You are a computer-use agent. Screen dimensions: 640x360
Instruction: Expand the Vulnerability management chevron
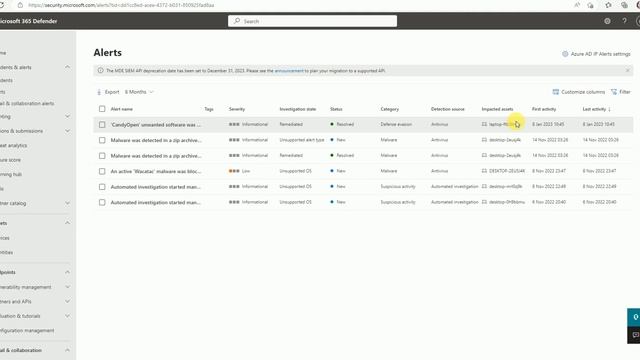(67, 287)
